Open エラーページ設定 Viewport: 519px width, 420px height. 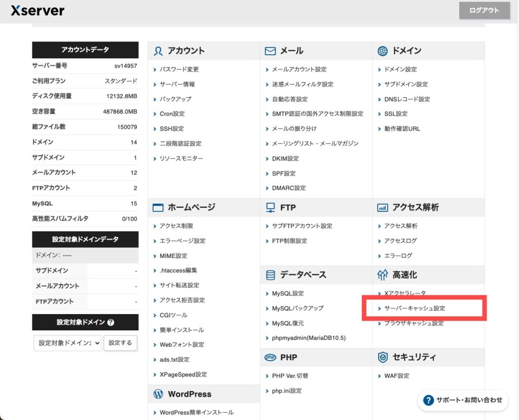(x=182, y=241)
